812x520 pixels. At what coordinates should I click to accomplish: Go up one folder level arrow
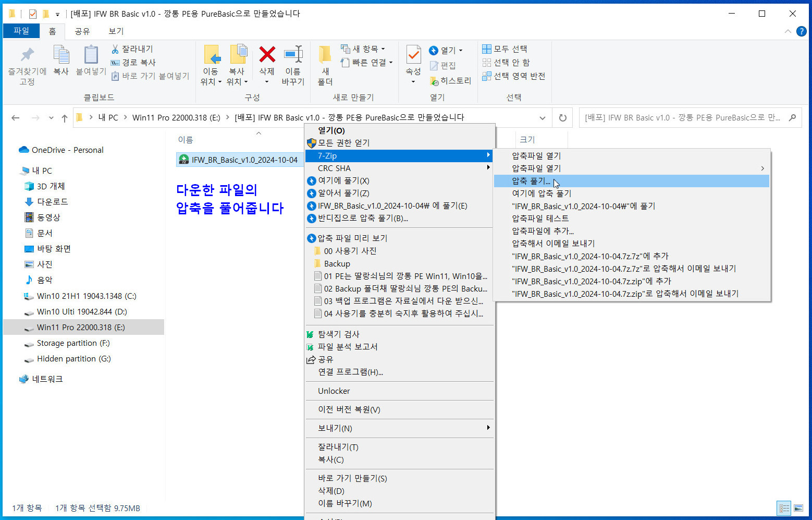(65, 118)
